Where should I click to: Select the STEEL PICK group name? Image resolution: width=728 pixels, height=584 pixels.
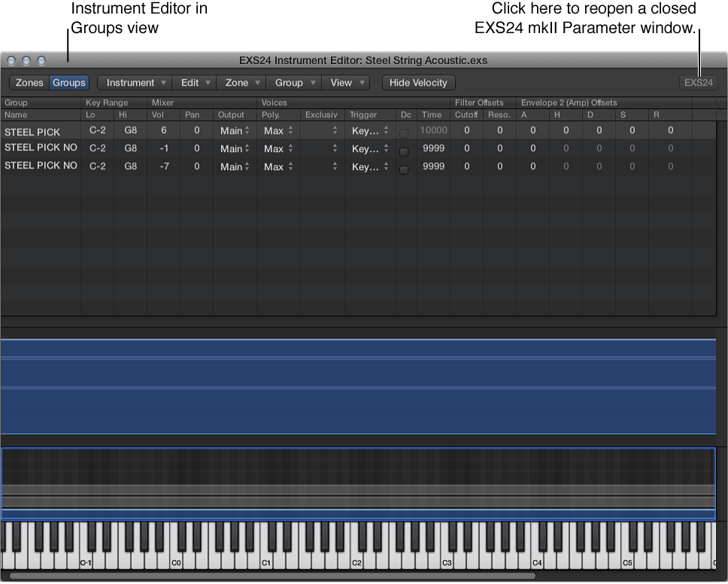tap(32, 132)
